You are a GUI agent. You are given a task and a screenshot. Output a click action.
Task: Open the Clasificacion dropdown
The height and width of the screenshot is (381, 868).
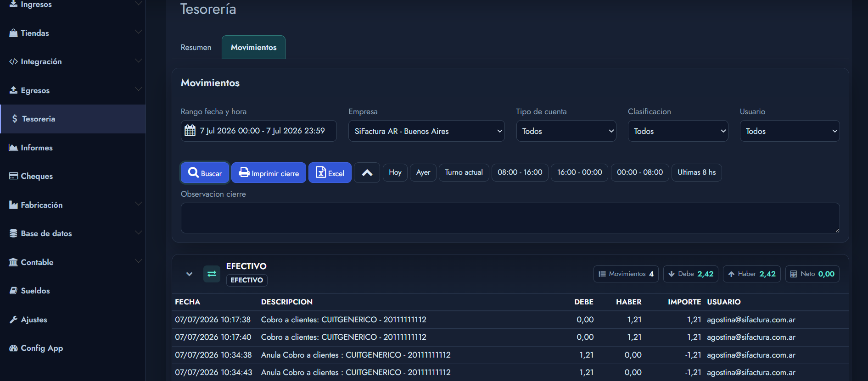point(678,131)
